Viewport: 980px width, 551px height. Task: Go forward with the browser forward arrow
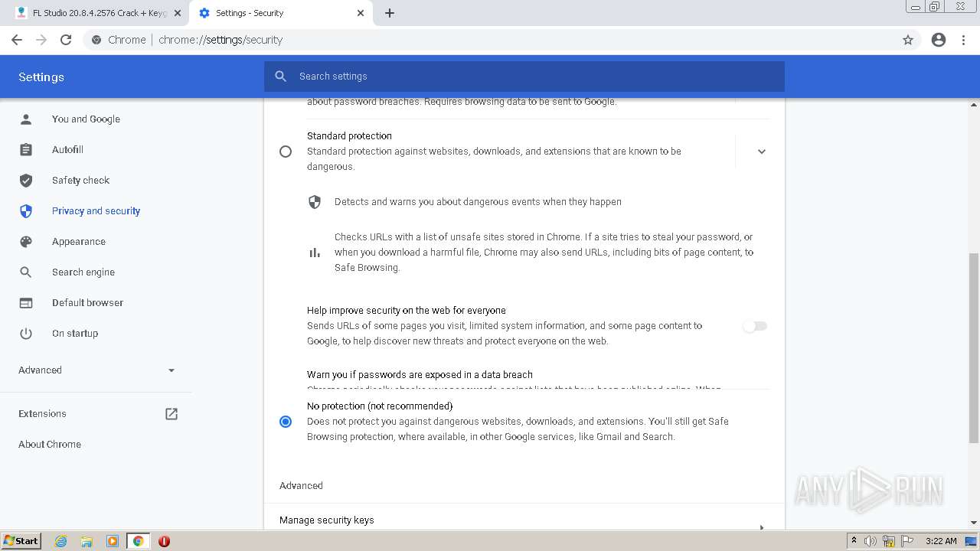(41, 40)
